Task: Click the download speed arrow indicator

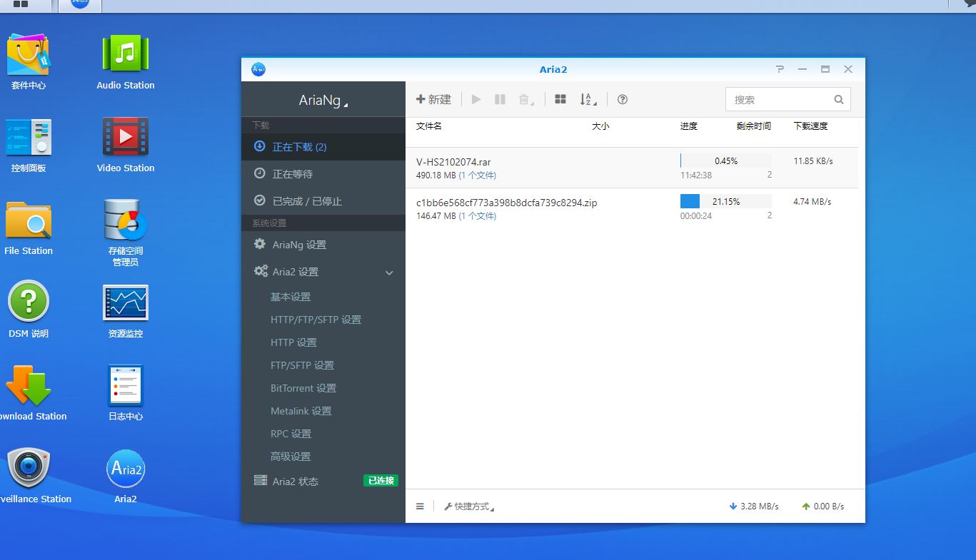Action: point(733,506)
